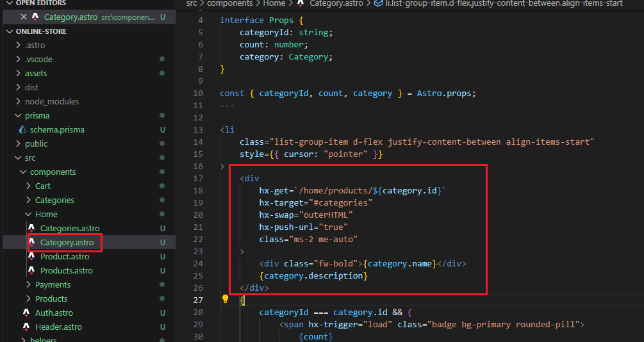
Task: Select Category.astro in the Home folder
Action: point(67,242)
